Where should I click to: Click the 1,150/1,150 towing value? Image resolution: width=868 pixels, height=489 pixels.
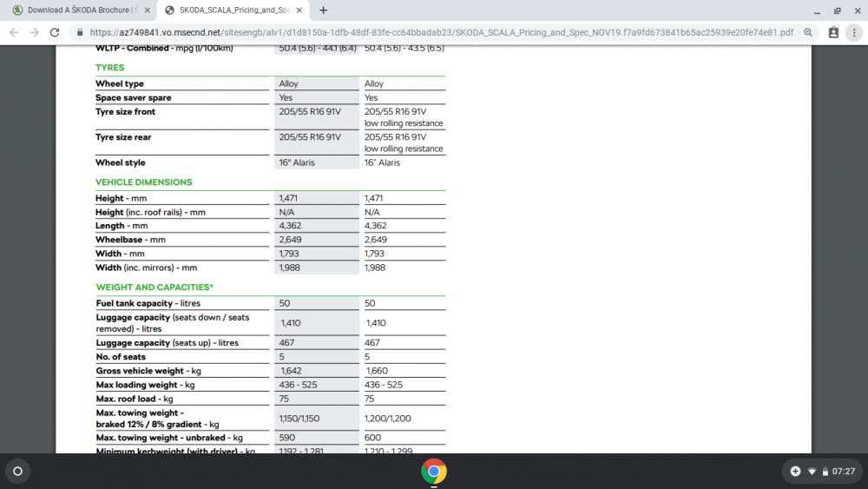299,419
